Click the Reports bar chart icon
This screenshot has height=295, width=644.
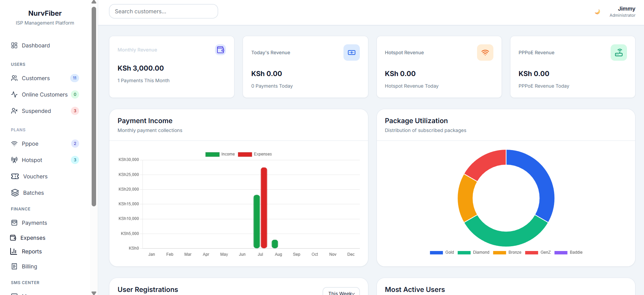[14, 251]
